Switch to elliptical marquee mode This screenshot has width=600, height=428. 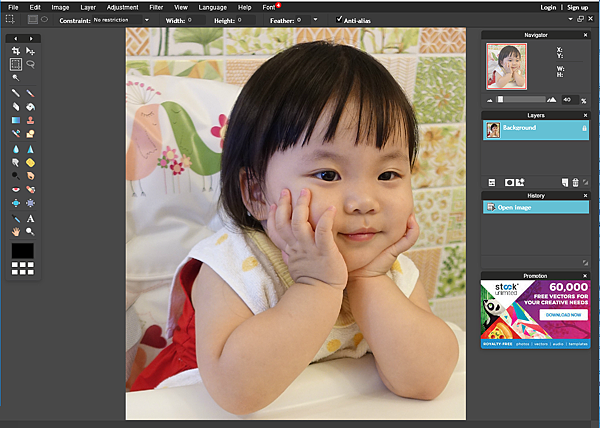click(45, 19)
